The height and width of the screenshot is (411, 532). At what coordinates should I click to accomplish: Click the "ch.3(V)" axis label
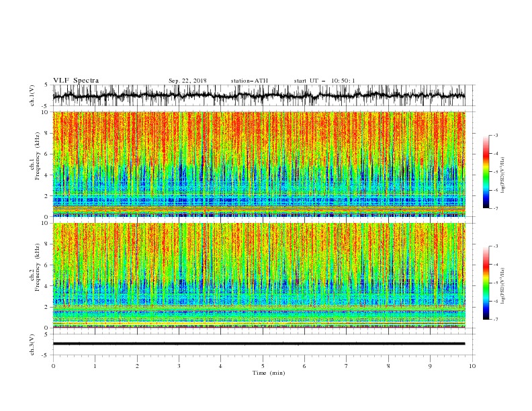pyautogui.click(x=32, y=345)
